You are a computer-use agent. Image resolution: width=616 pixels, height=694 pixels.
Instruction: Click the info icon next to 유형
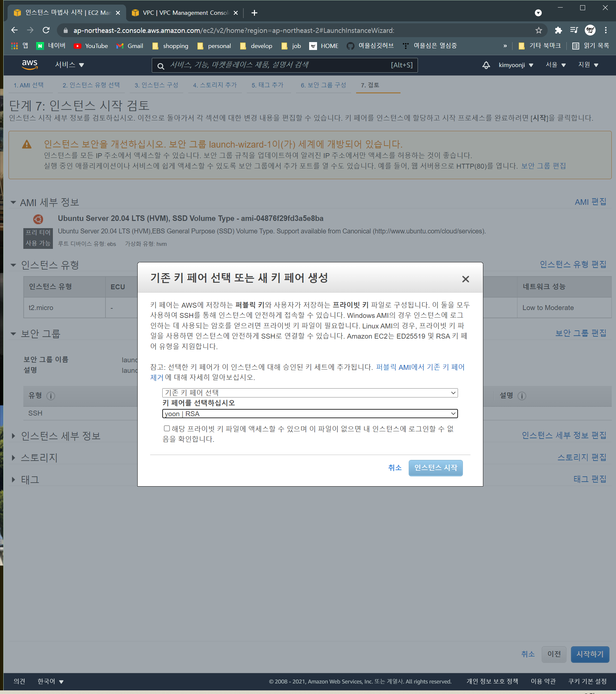point(51,396)
